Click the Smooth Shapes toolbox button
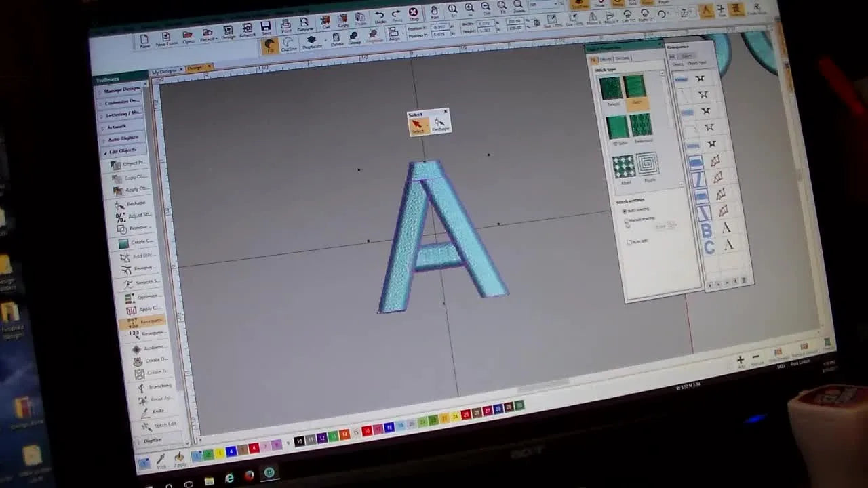This screenshot has height=488, width=868. coord(141,283)
